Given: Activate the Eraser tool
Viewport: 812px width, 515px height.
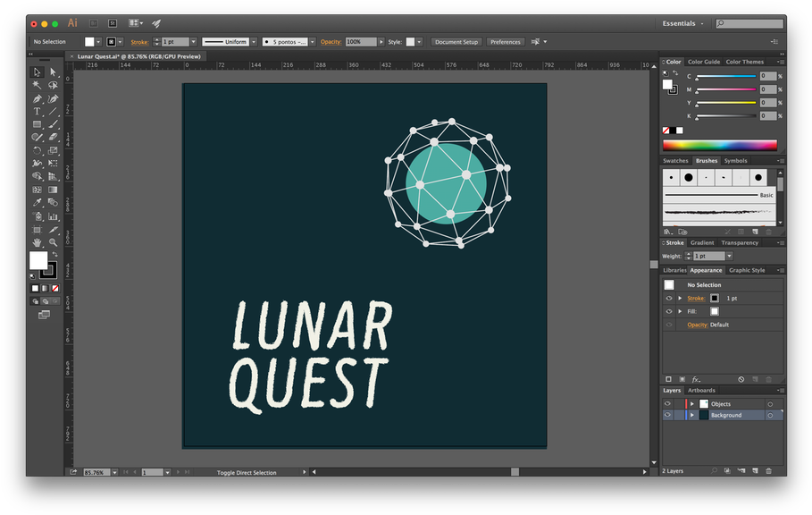Looking at the screenshot, I should point(54,137).
